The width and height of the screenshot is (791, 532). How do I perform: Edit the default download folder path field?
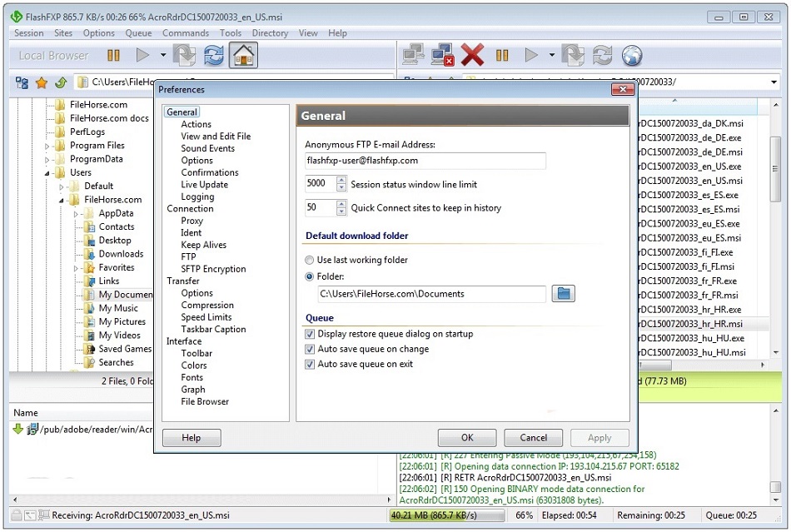(x=432, y=294)
